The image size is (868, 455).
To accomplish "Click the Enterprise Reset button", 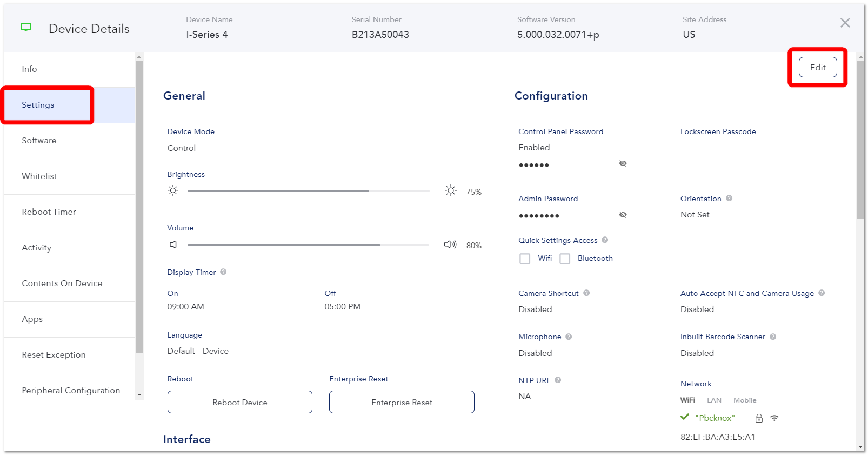I will coord(402,402).
